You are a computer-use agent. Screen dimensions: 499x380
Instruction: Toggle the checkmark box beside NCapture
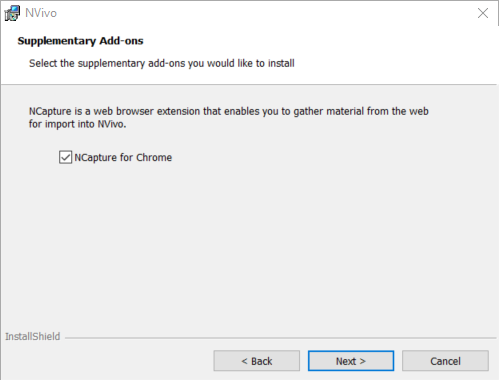[65, 157]
